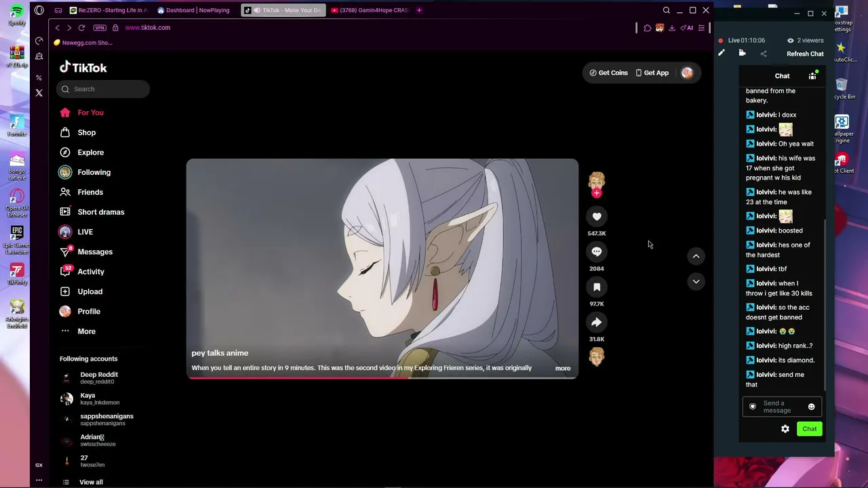Open the browser extensions cube icon

647,28
